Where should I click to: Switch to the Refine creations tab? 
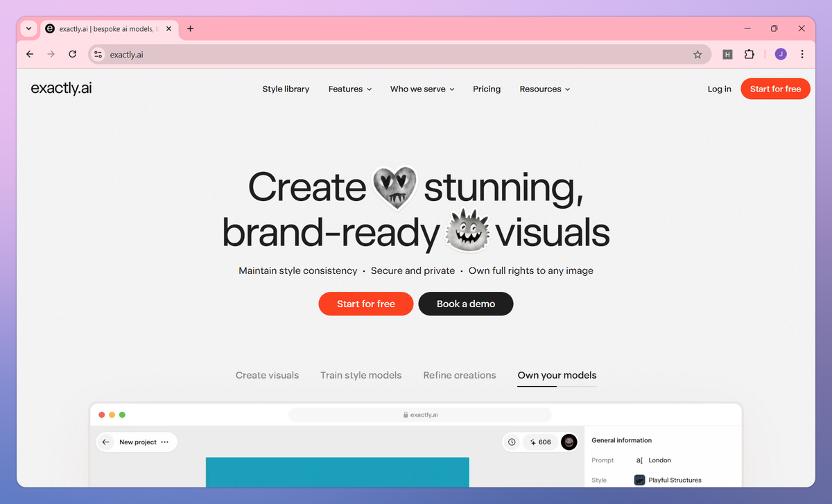tap(460, 375)
